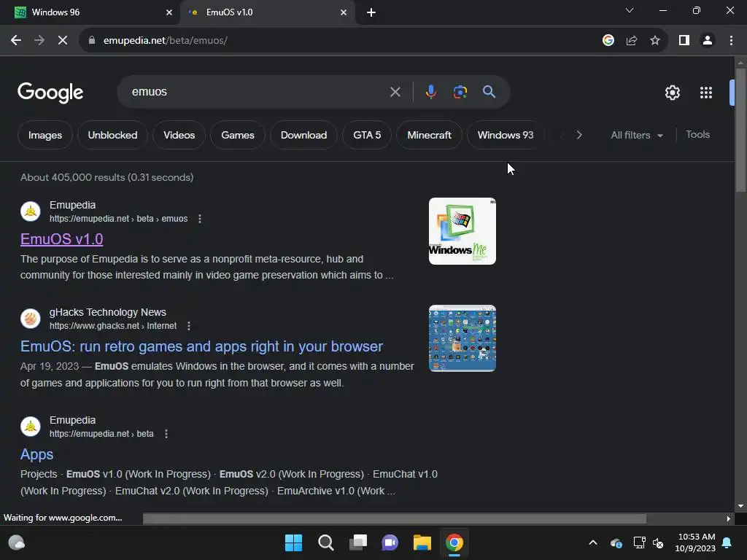The width and height of the screenshot is (747, 560).
Task: Submit search with magnifier icon
Action: 489,92
